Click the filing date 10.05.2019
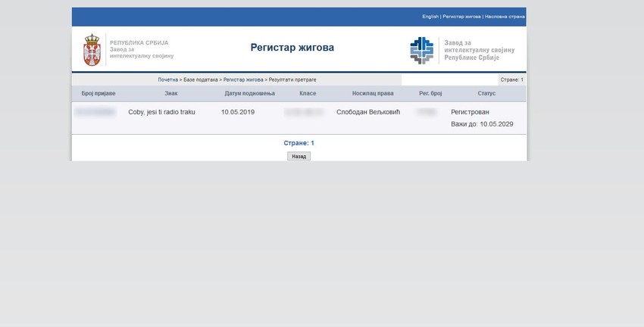This screenshot has height=327, width=644. (238, 112)
